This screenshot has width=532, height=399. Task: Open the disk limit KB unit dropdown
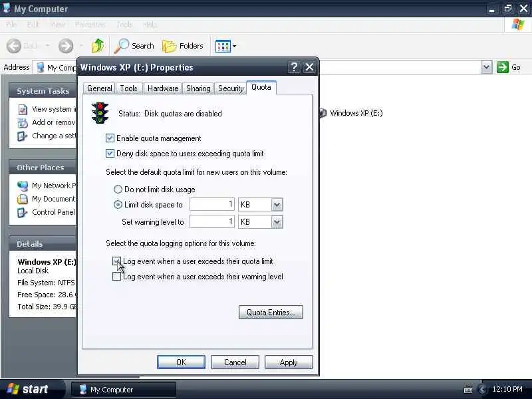(277, 205)
